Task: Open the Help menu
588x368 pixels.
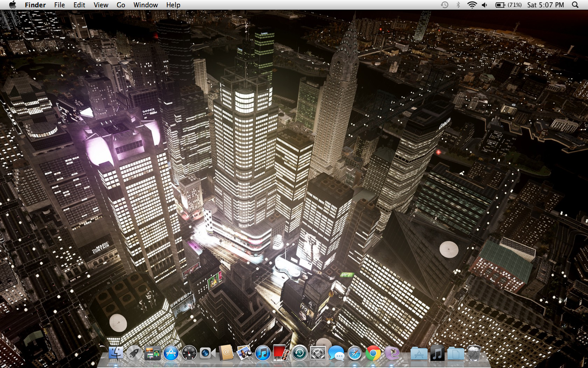Action: (x=173, y=5)
